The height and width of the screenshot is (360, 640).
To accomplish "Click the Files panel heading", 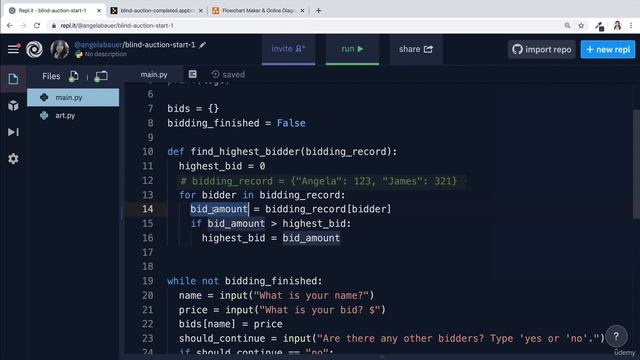I will click(51, 76).
